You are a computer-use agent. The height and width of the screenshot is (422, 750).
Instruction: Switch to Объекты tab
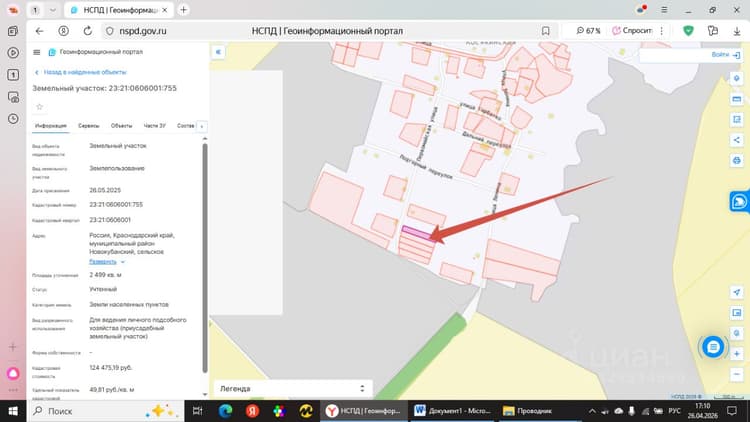coord(121,126)
